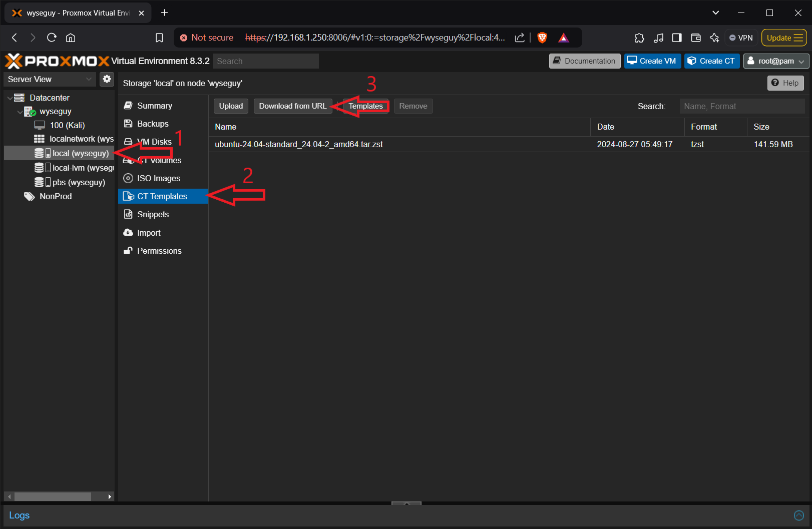Go back to the previous browser page
Viewport: 812px width, 529px height.
15,38
